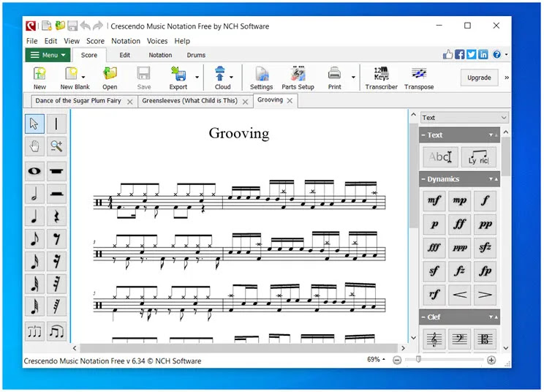Click the Lyric text tool
The width and height of the screenshot is (544, 392).
pyautogui.click(x=479, y=157)
